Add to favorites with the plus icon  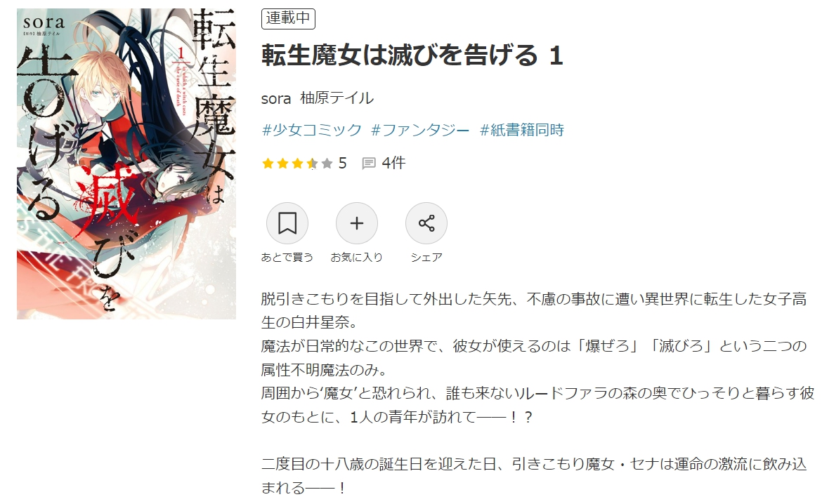[x=356, y=223]
